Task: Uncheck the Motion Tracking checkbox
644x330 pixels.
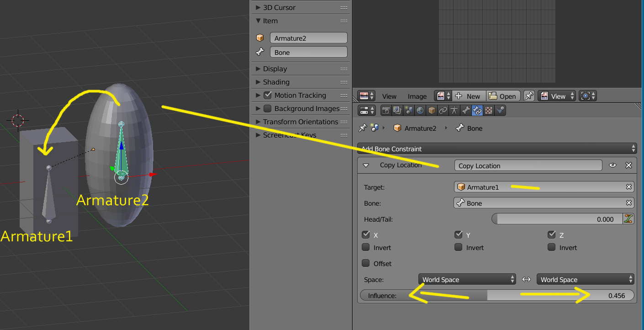Action: [x=268, y=95]
